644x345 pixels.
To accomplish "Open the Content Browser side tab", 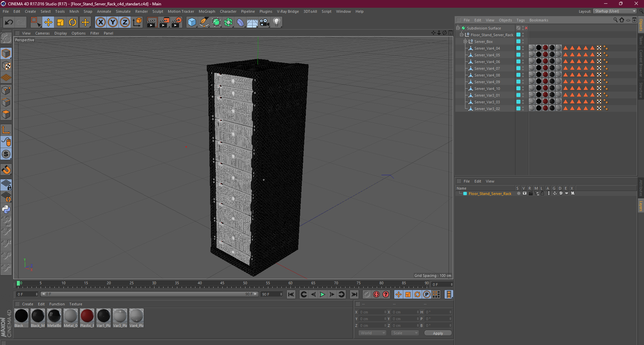I will click(x=641, y=63).
